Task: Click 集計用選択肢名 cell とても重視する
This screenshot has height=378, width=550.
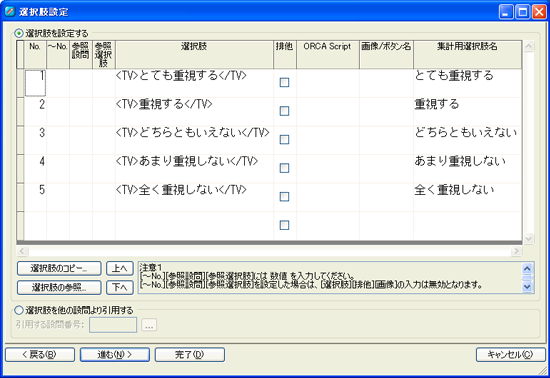Action: point(468,83)
